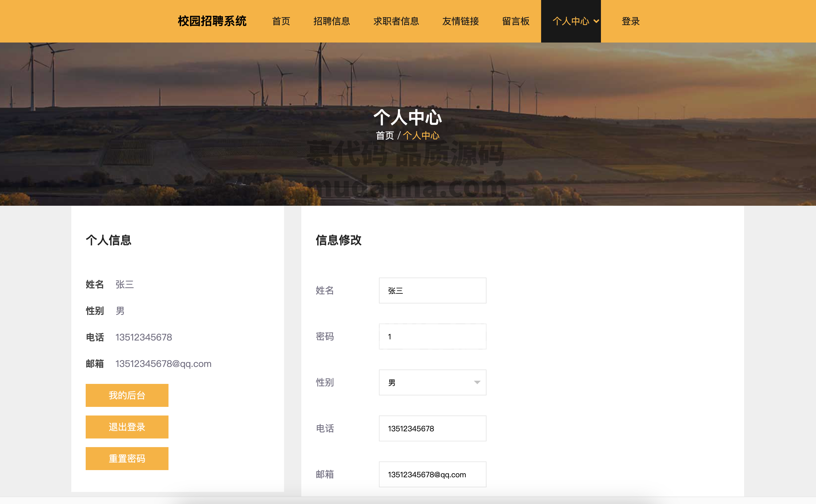Focus the 姓名 input field containing 张三
This screenshot has width=816, height=504.
[432, 291]
